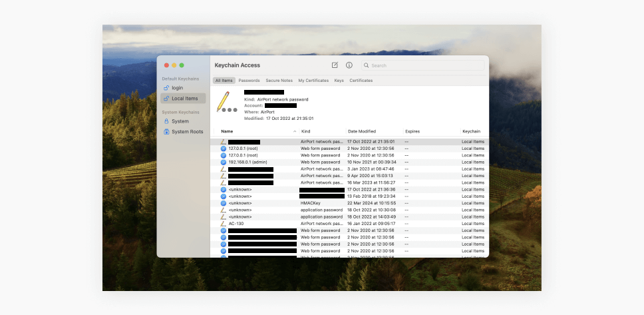Click the Expires dashes in the AC-130 row

point(406,224)
